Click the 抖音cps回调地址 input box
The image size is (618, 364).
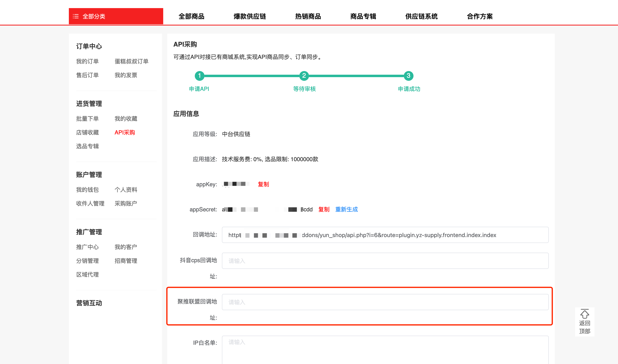click(385, 261)
